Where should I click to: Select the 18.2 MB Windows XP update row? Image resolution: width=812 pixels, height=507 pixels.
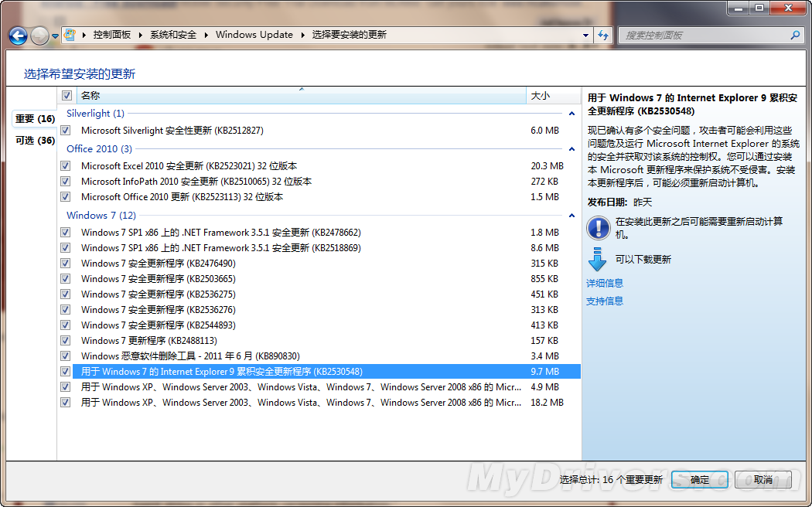326,403
